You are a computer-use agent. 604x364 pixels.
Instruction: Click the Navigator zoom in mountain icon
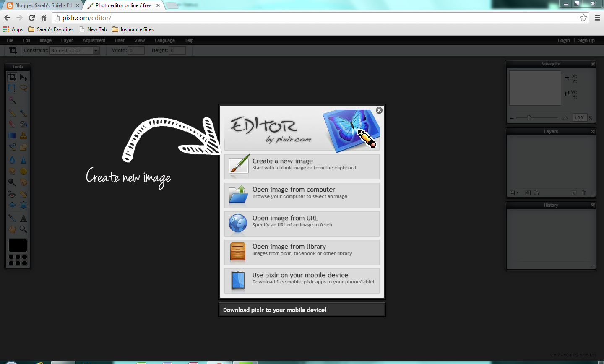[565, 118]
